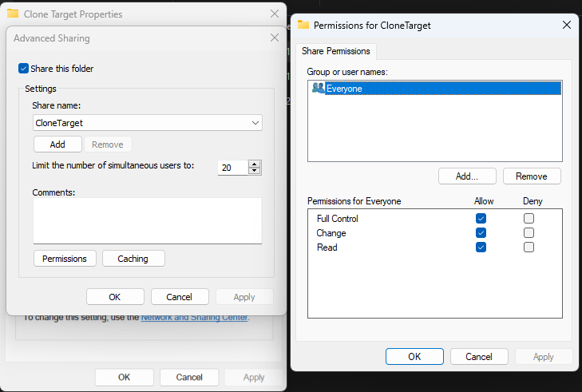Close the Advanced Sharing dialog
Screen dimensions: 582x392
click(x=274, y=38)
